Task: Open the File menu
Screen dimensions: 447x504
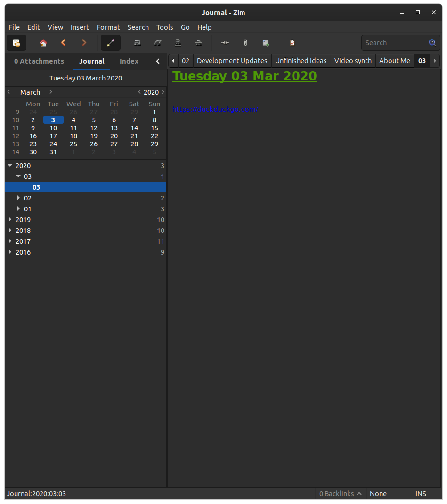Action: tap(14, 27)
